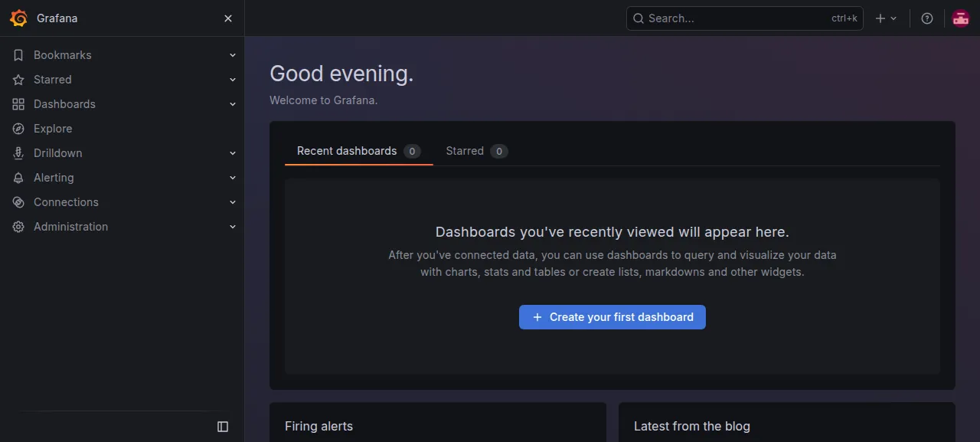
Task: Expand the Administration section chevron
Action: click(x=233, y=227)
